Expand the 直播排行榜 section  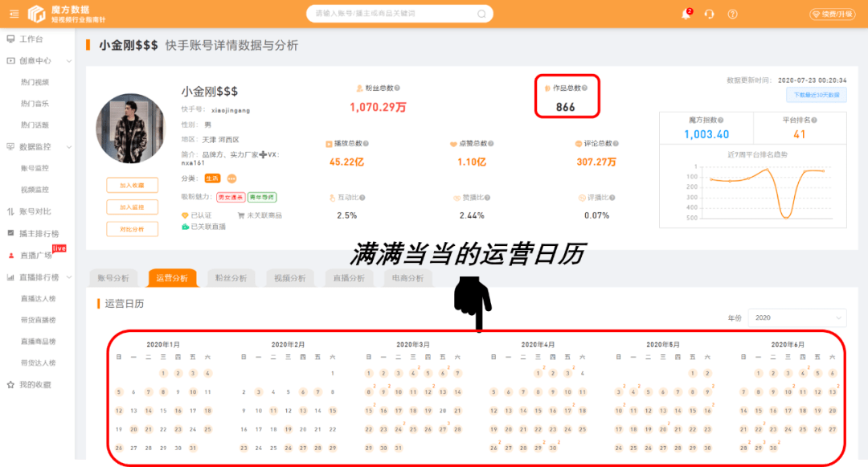coord(39,277)
